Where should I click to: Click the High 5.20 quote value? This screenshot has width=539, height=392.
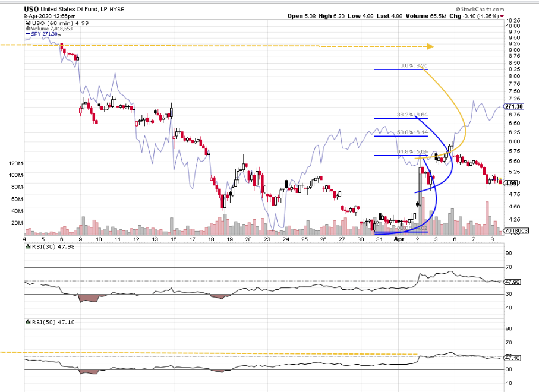coord(332,16)
